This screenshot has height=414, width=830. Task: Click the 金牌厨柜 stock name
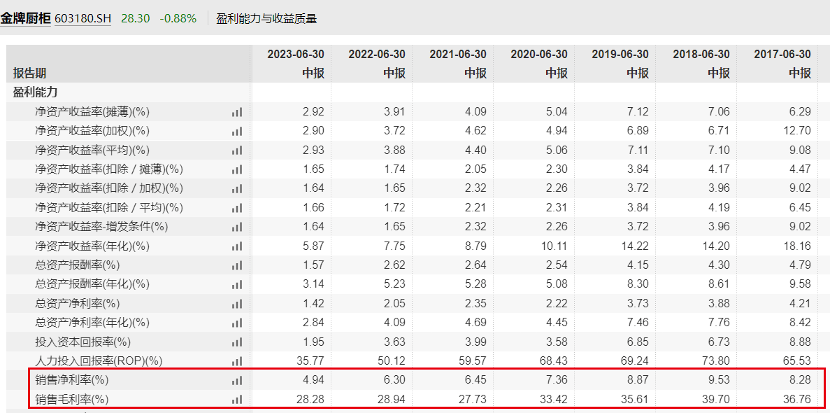coord(25,18)
